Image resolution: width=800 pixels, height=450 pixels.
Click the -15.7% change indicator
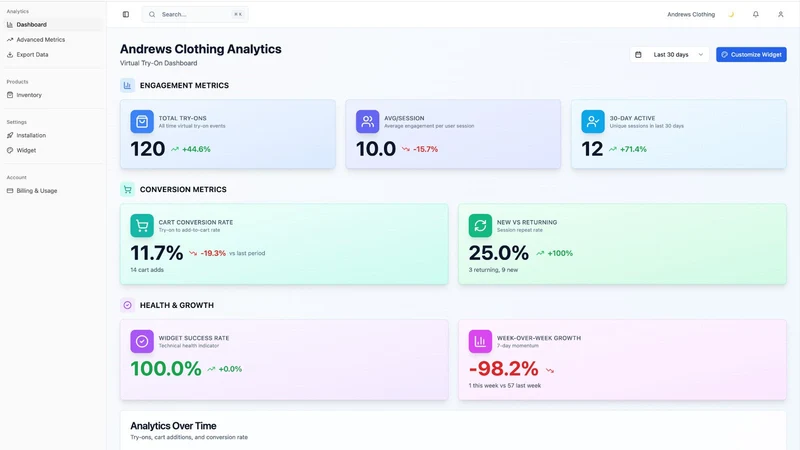420,149
